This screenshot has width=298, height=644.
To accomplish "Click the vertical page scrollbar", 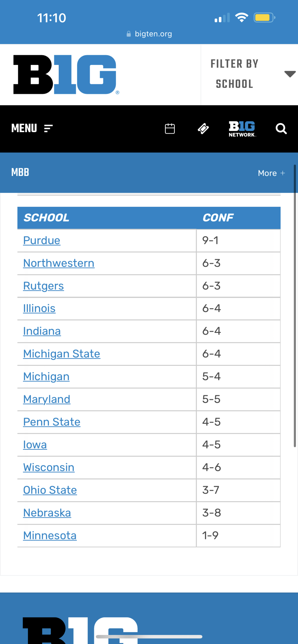I will 295,306.
